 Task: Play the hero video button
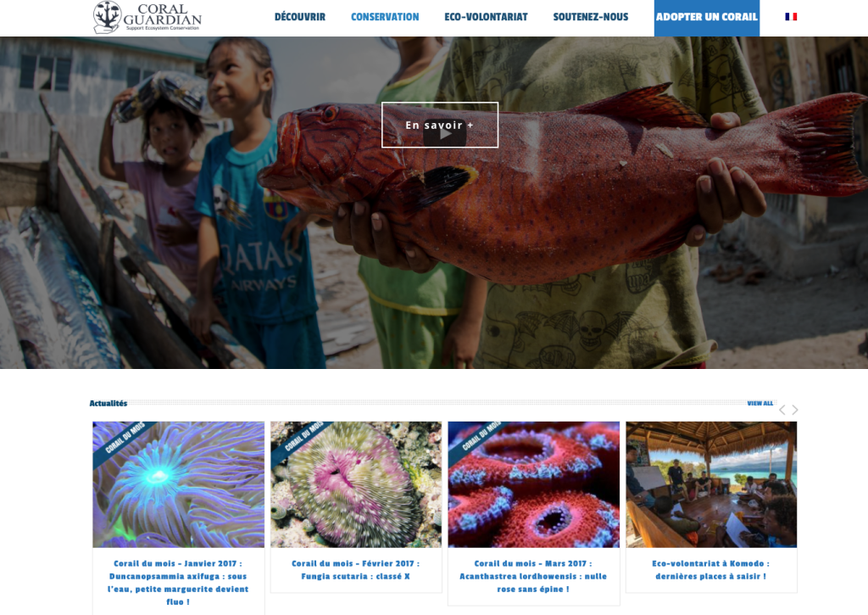pyautogui.click(x=444, y=135)
